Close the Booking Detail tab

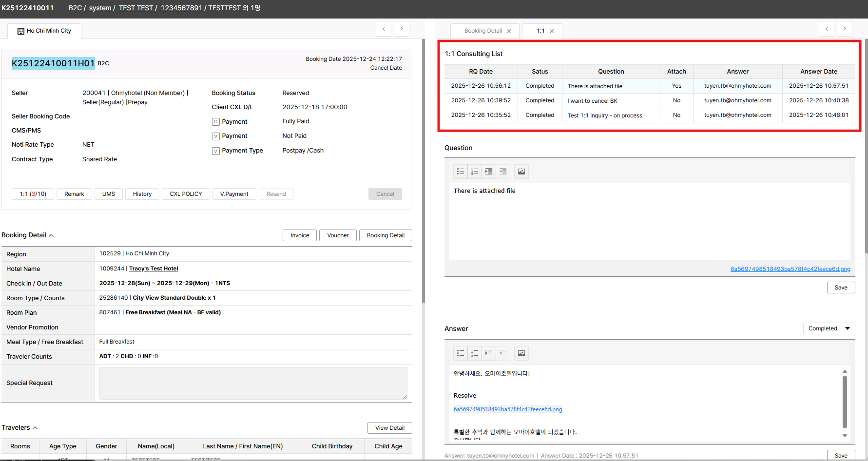coord(509,31)
